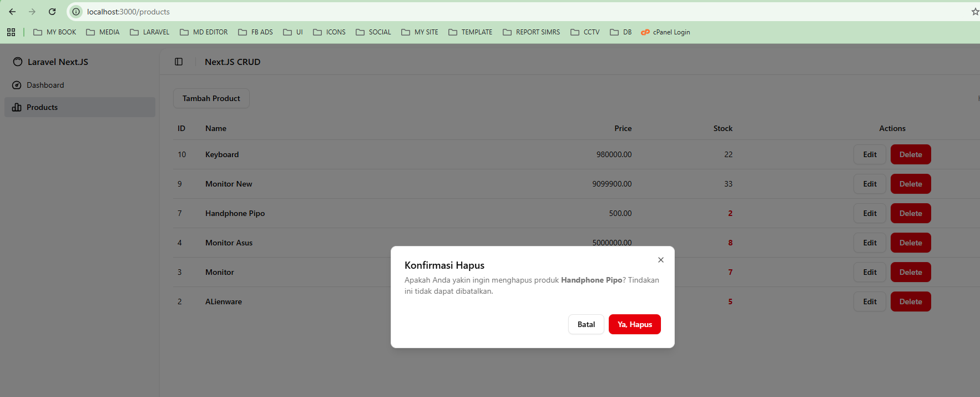Cancel deletion with the Batal button
The height and width of the screenshot is (397, 980).
pyautogui.click(x=586, y=324)
